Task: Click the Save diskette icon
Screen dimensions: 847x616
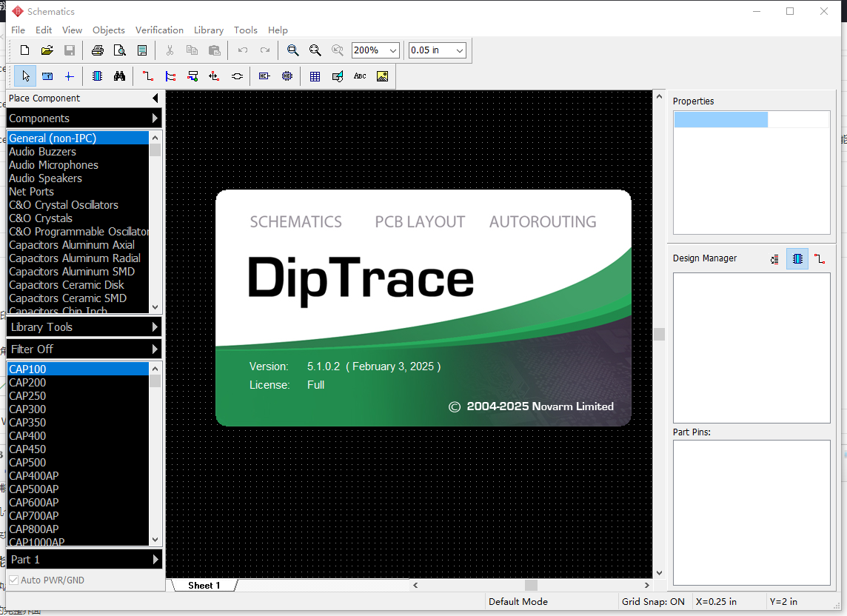Action: coord(69,50)
